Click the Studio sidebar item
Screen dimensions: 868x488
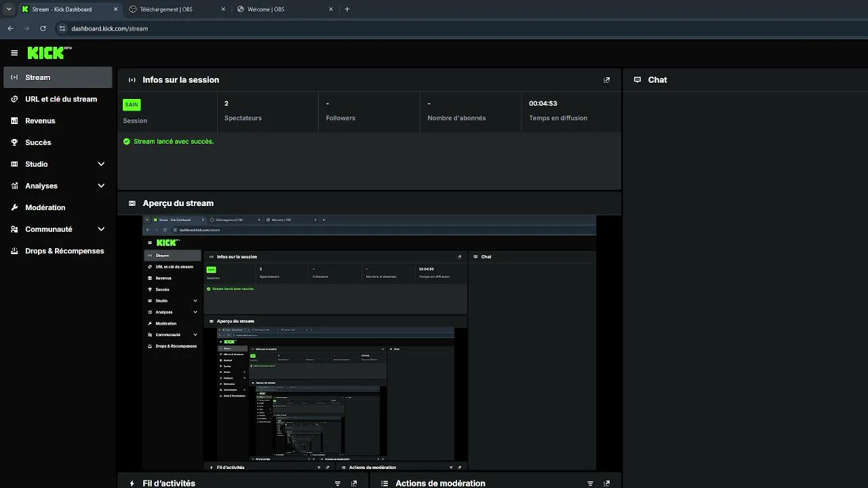coord(58,164)
